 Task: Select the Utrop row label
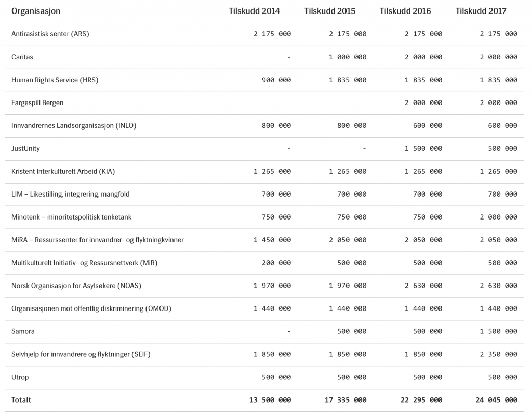click(x=20, y=377)
